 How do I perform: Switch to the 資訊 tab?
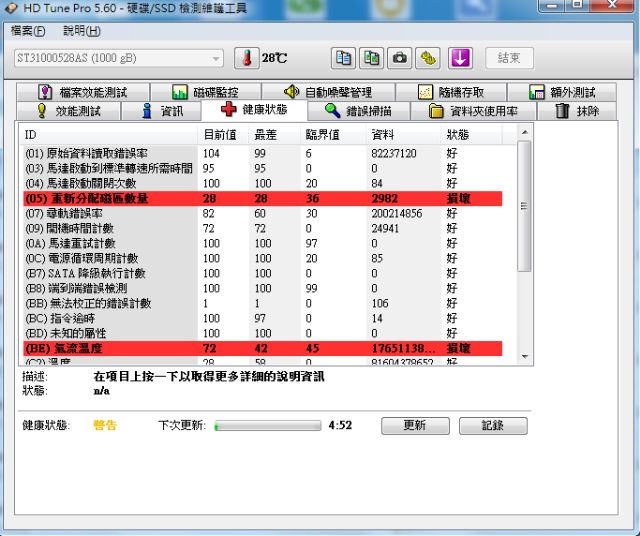[162, 111]
